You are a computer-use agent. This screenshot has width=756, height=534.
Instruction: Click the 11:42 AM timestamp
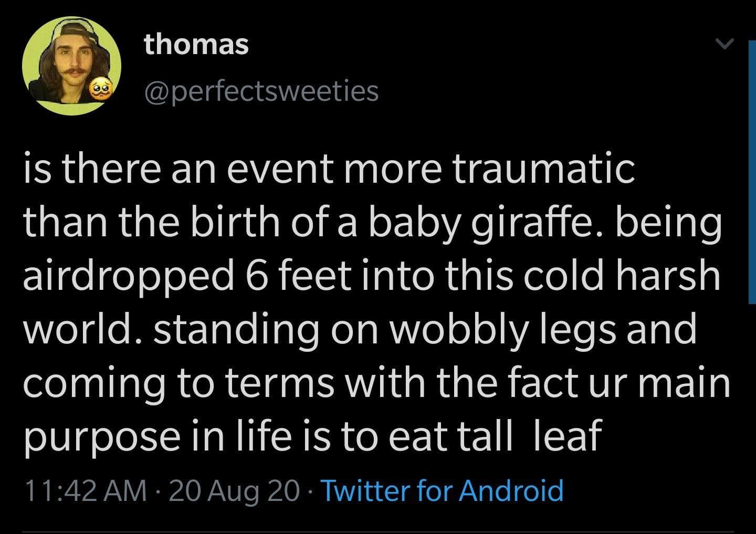86,490
